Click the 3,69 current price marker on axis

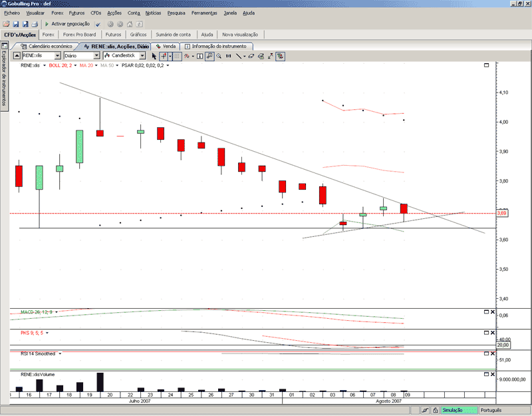502,213
